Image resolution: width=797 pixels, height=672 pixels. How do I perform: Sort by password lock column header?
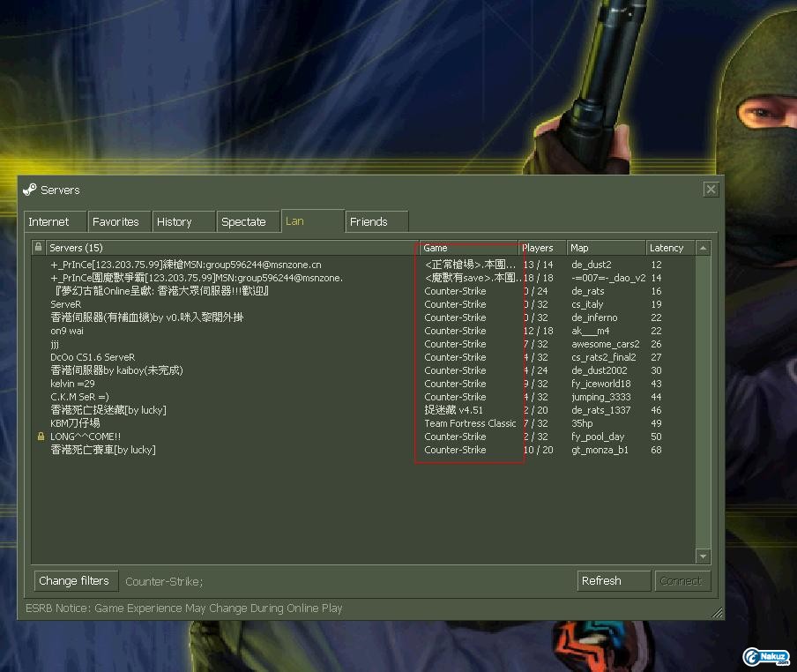pyautogui.click(x=38, y=248)
